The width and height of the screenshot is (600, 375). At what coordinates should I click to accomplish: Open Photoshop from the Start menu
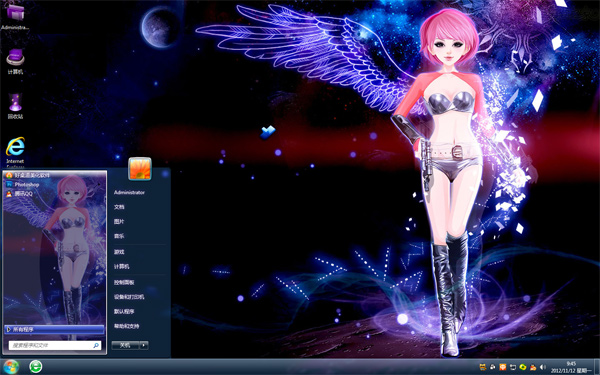tap(23, 184)
